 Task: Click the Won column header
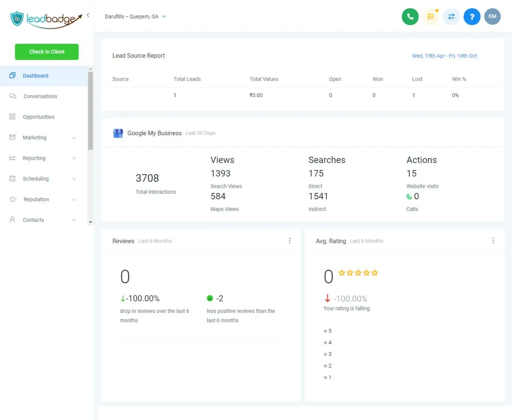378,79
